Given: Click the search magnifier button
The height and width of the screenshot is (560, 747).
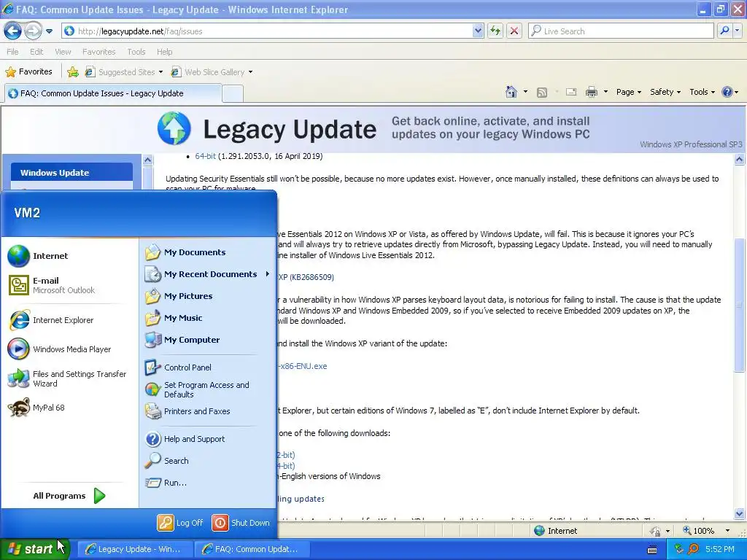Looking at the screenshot, I should [724, 31].
